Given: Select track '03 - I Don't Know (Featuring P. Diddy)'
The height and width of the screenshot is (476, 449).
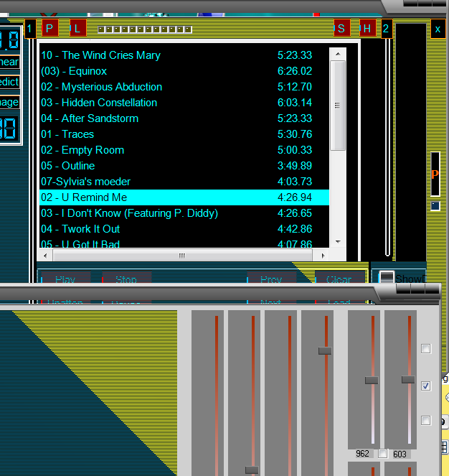Looking at the screenshot, I should coord(184,213).
